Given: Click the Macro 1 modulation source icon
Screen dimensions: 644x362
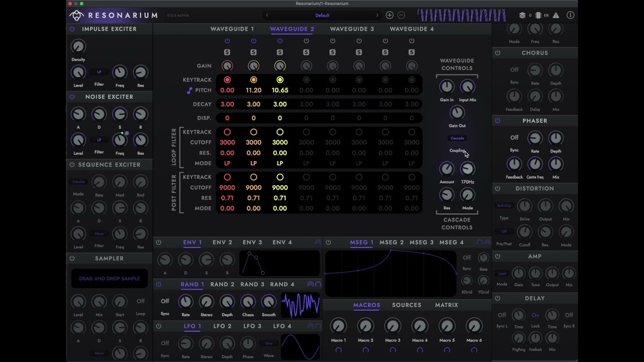Looking at the screenshot, I should pos(339,350).
